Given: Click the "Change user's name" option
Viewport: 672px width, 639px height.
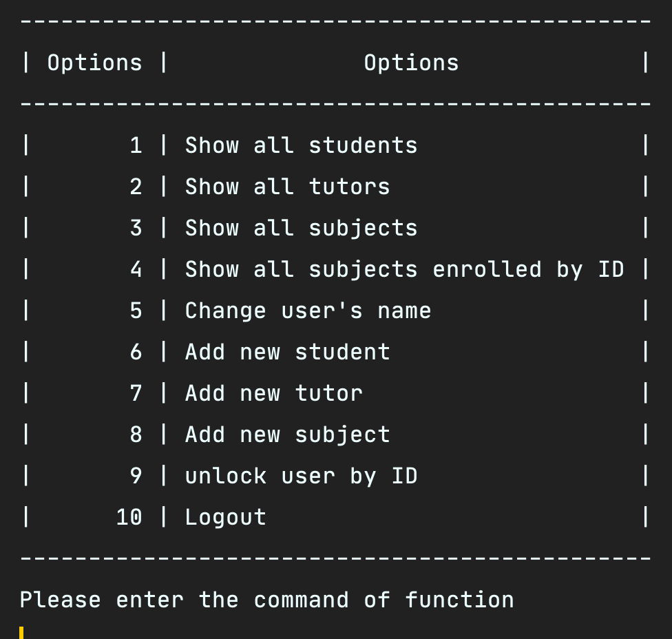Looking at the screenshot, I should tap(308, 311).
